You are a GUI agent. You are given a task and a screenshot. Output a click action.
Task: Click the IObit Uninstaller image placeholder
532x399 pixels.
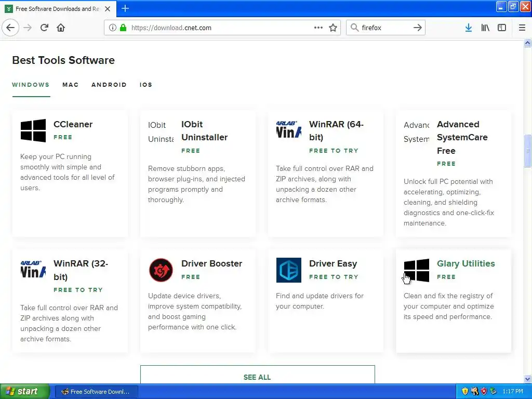[161, 132]
